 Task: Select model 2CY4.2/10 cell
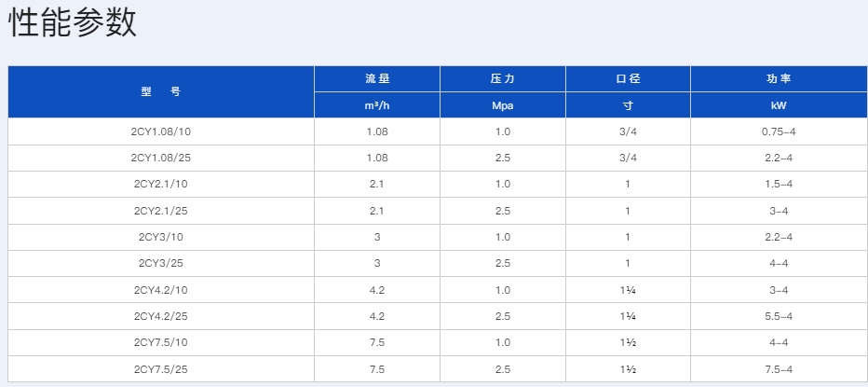[x=161, y=290]
